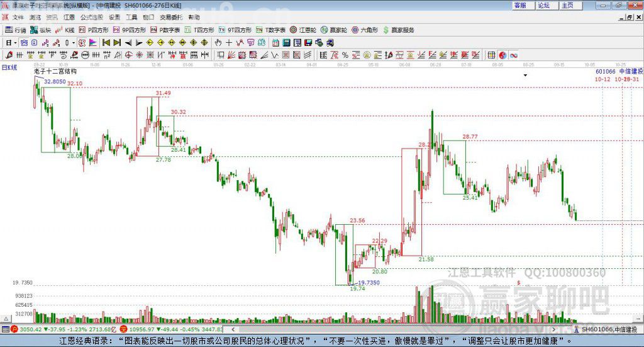Image resolution: width=644 pixels, height=347 pixels.
Task: Open the 帮助 menu
Action: coord(194,17)
